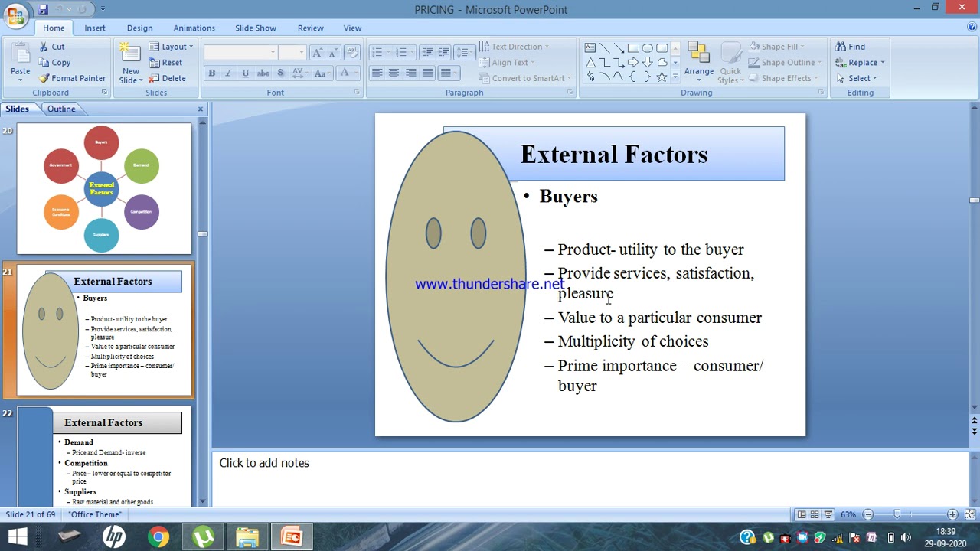Center the paragraph text
980x551 pixels.
click(x=394, y=73)
